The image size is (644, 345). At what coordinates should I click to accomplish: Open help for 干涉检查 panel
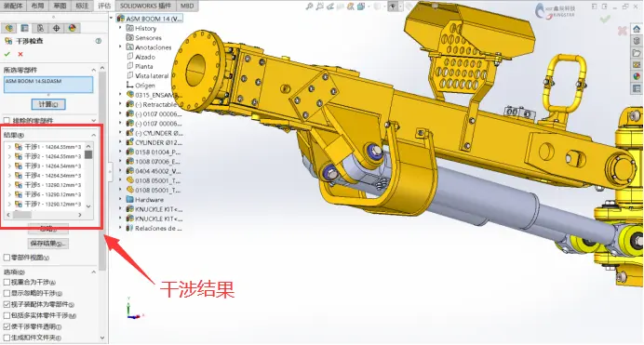pos(98,41)
